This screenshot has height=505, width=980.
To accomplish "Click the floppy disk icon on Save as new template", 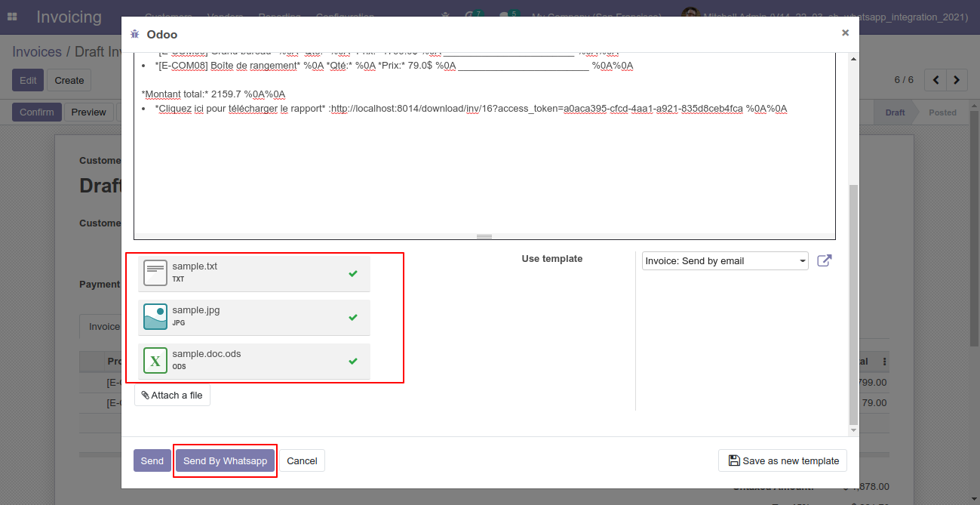I will 733,460.
